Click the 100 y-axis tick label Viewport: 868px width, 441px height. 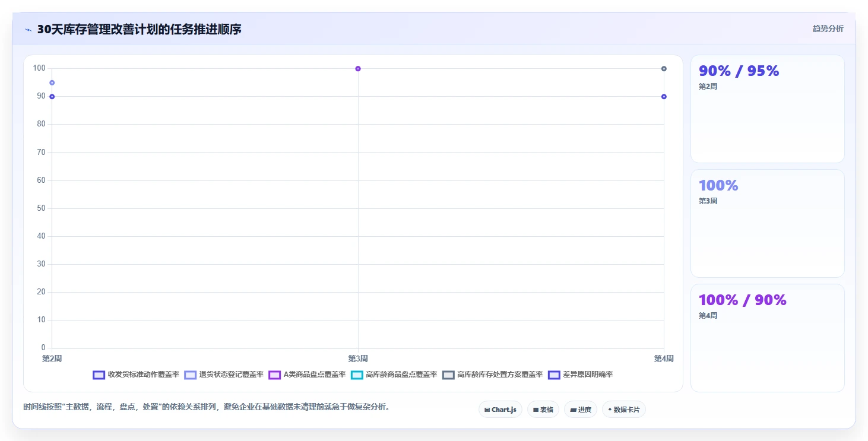39,68
